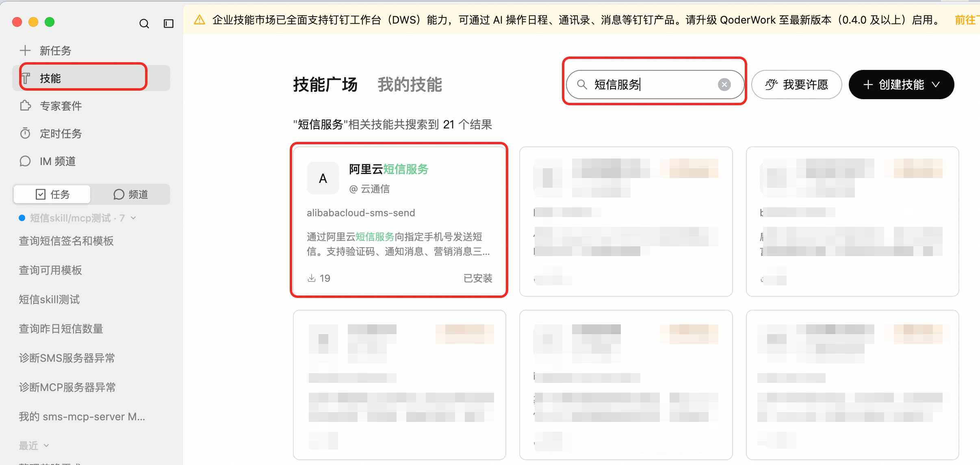Click the magnifier icon inside the search box
The height and width of the screenshot is (465, 980).
[582, 85]
